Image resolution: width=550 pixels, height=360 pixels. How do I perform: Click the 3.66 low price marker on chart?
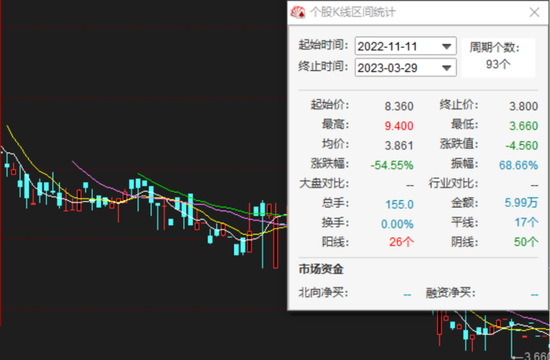[x=536, y=355]
